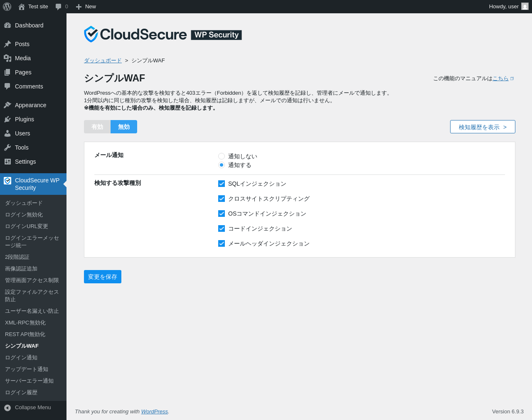Open the New content dropdown
The image size is (532, 420).
tap(86, 7)
